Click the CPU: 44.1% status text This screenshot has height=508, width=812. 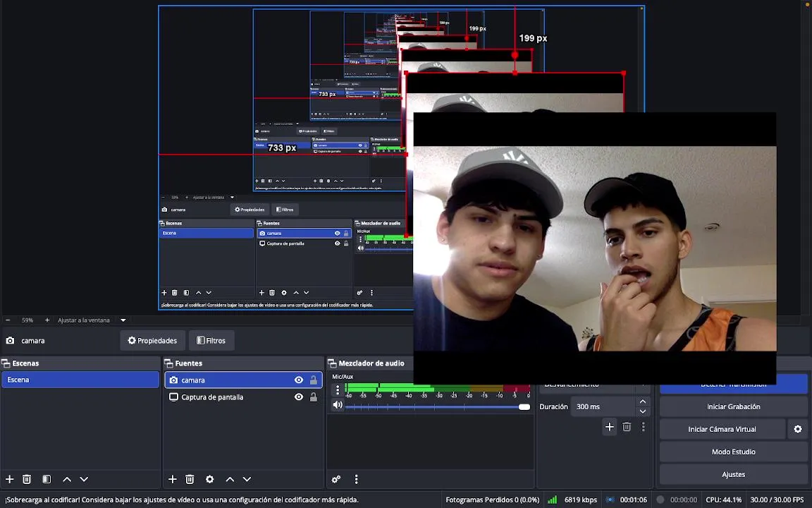pos(723,500)
